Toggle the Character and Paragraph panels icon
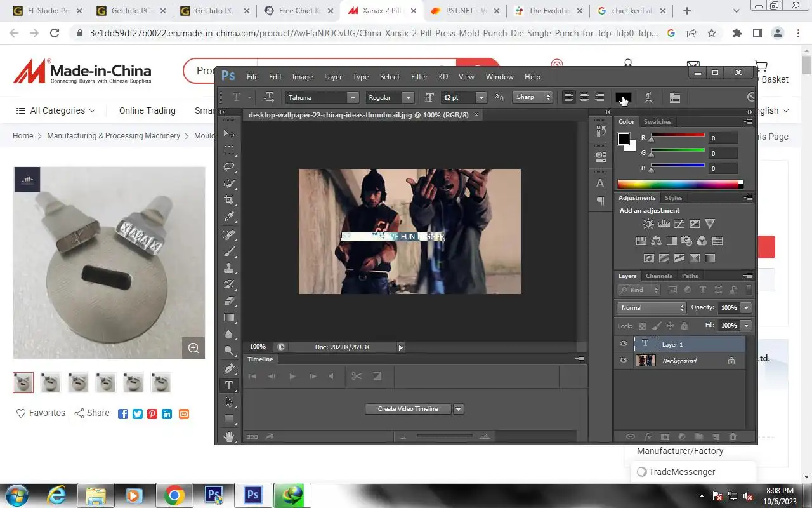Screen dimensions: 812x508 click(674, 97)
